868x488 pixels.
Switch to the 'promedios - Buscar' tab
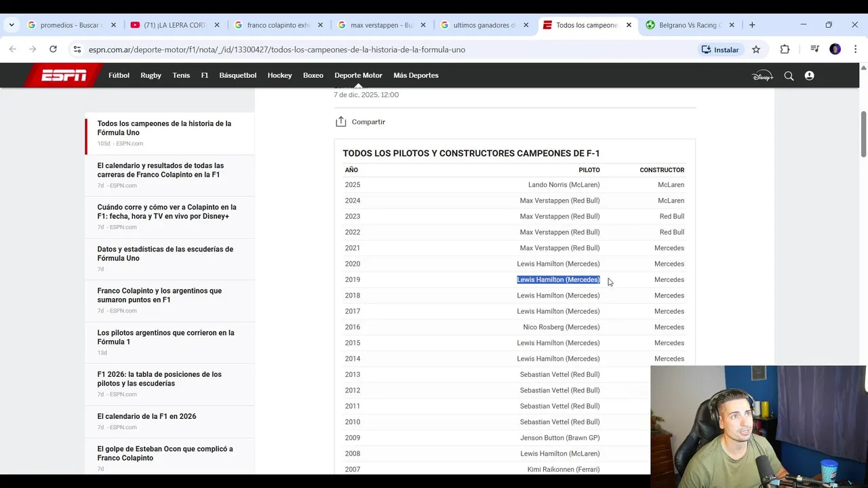[x=71, y=25]
